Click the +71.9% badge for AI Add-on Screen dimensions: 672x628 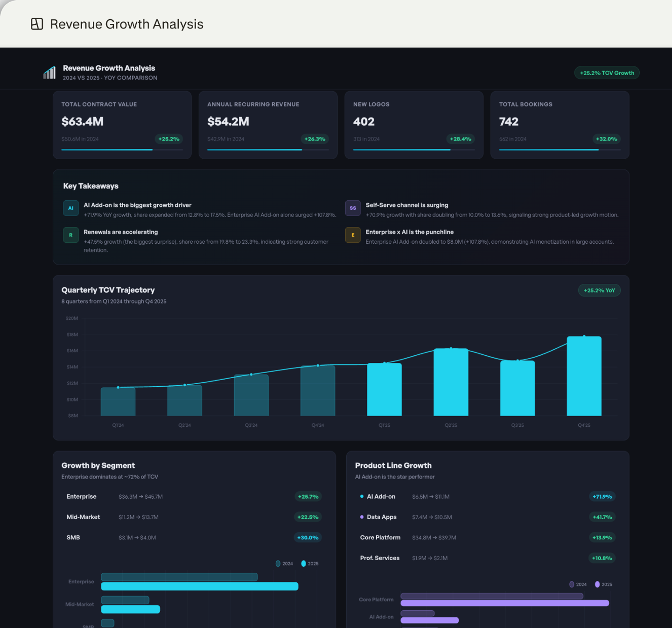point(602,497)
